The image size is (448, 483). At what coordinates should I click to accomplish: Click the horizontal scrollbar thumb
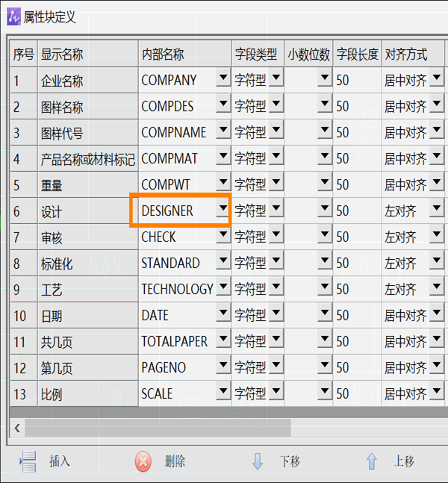click(x=158, y=428)
